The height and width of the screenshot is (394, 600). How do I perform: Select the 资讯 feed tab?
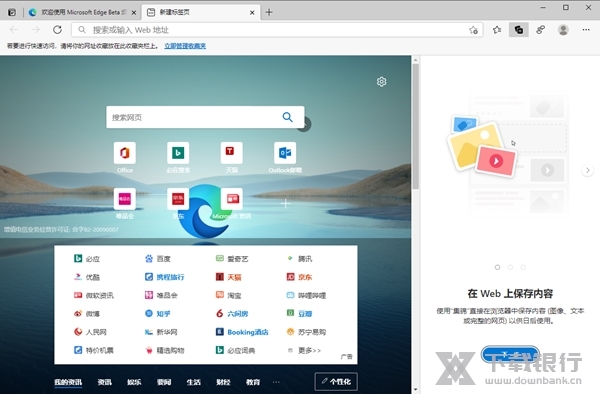[104, 382]
